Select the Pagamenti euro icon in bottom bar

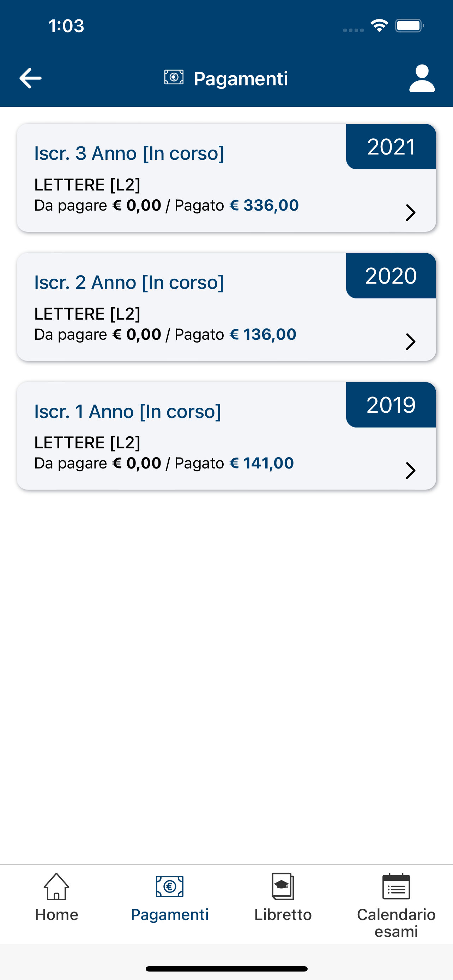pyautogui.click(x=170, y=887)
